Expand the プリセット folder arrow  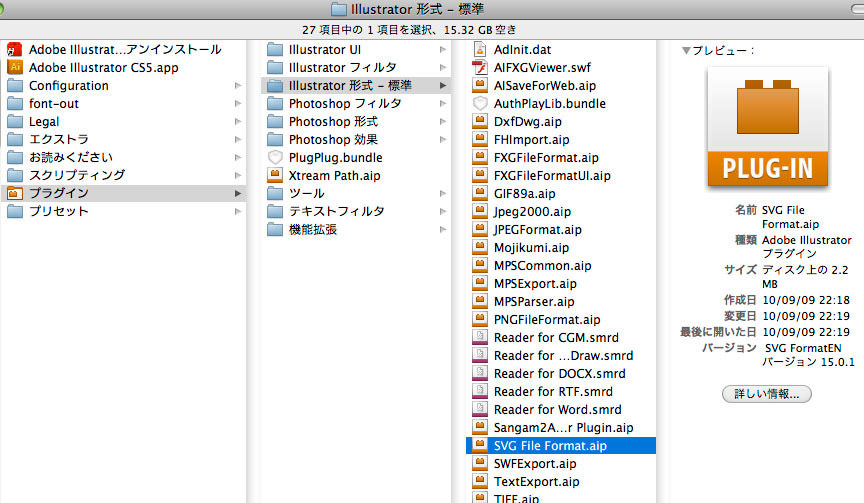coord(237,212)
